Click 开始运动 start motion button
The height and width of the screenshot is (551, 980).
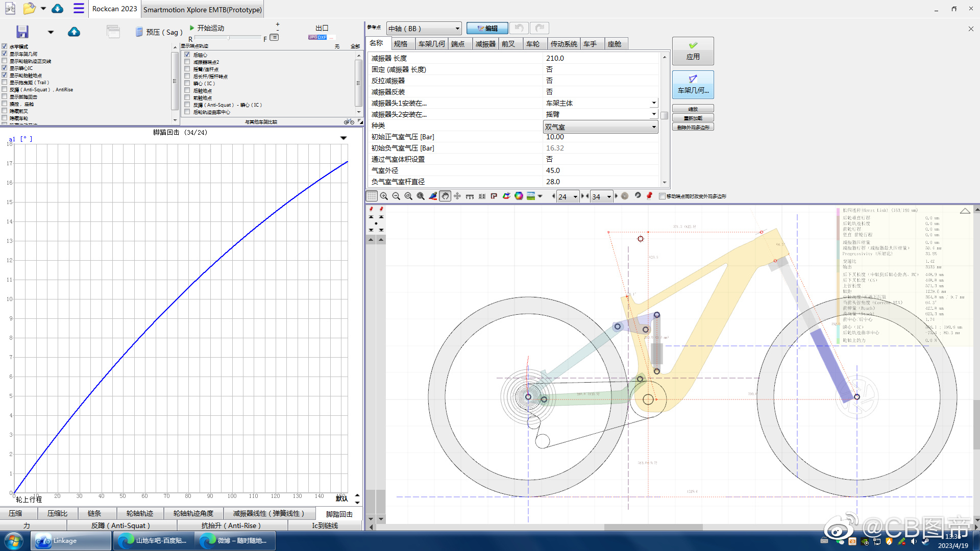[x=207, y=28]
